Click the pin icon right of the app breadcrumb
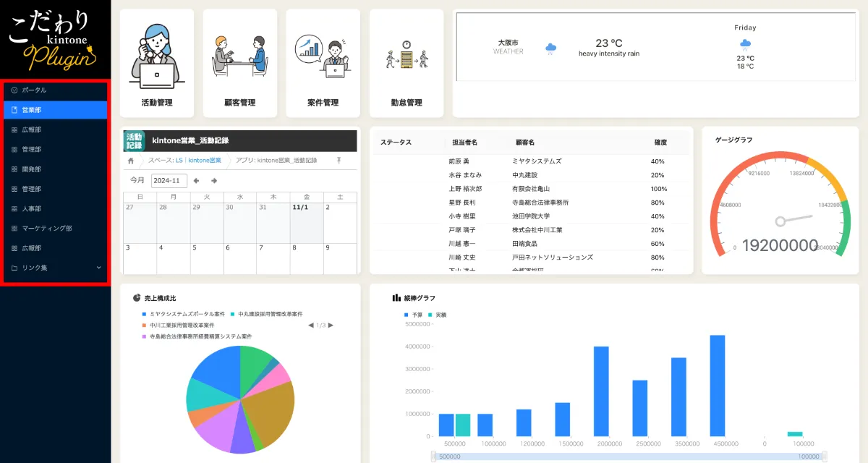 tap(339, 160)
